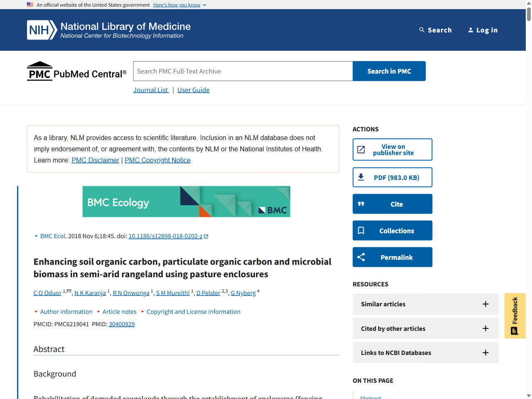Click the Log in person icon
Viewport: 532px width, 399px height.
point(470,30)
